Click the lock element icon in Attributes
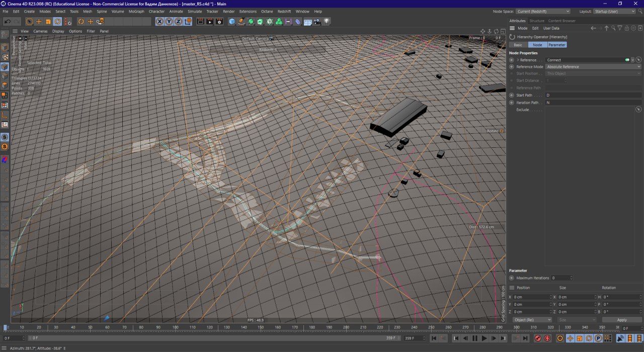The height and width of the screenshot is (352, 644). (626, 28)
